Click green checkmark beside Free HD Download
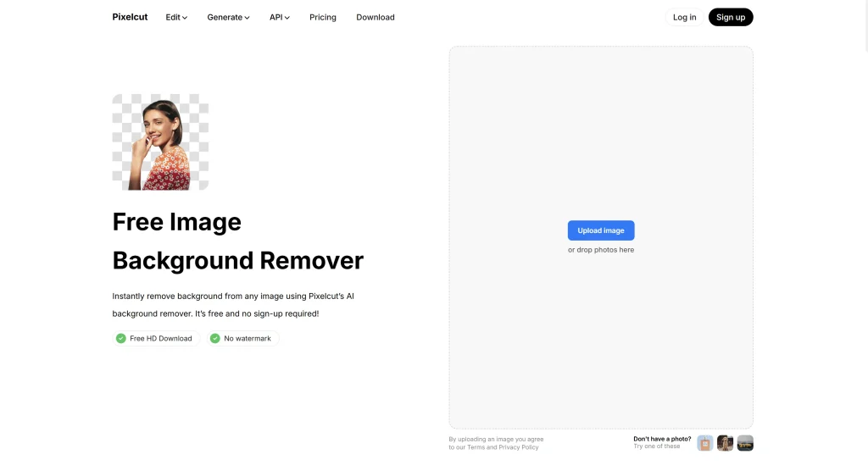The image size is (868, 471). 121,339
